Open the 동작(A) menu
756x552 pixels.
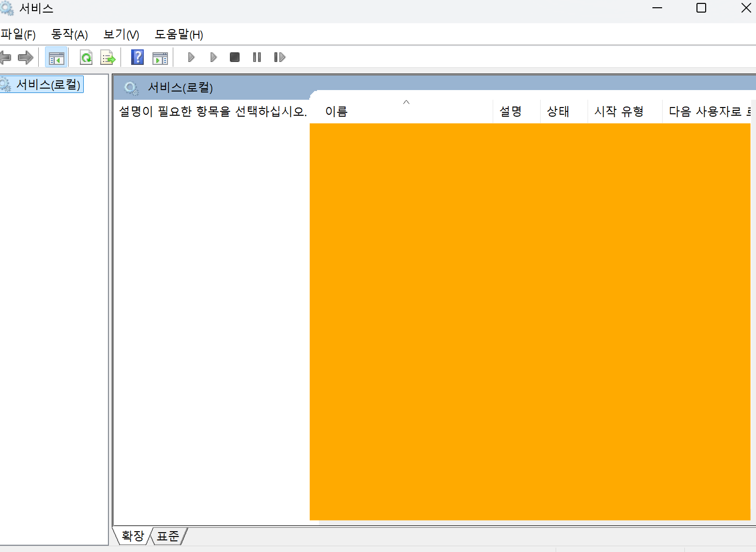click(70, 34)
